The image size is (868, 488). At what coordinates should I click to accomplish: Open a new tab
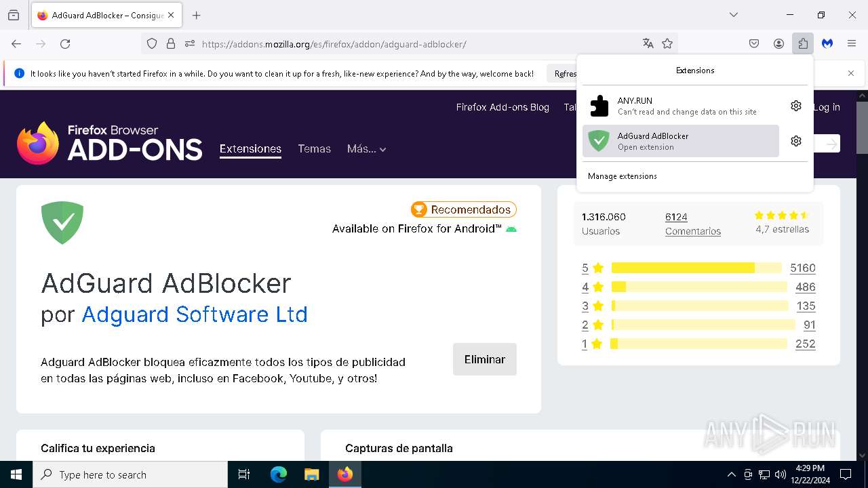coord(197,15)
